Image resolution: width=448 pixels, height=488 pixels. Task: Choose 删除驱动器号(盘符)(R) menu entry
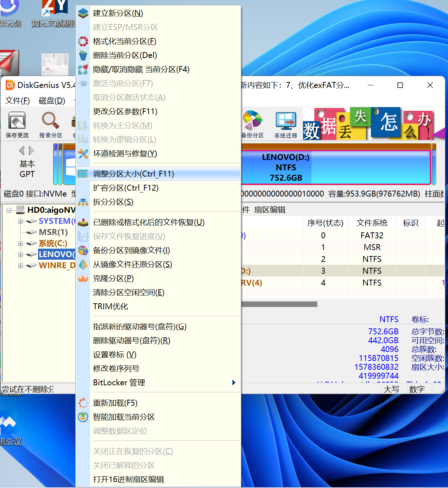pyautogui.click(x=158, y=341)
